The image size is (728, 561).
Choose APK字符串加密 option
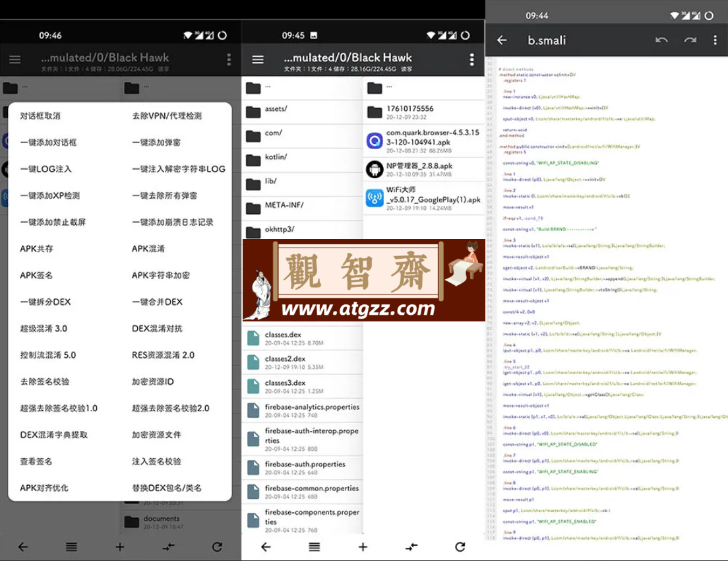click(x=161, y=275)
